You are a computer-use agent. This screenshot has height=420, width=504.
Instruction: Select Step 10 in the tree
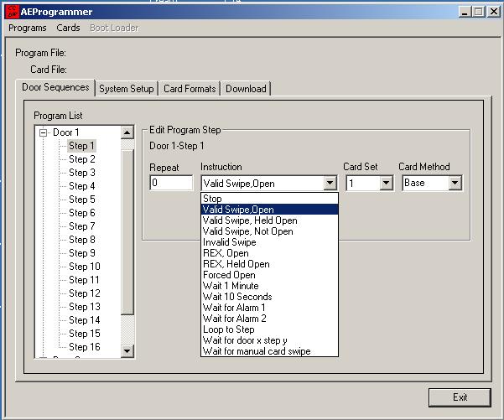click(85, 267)
